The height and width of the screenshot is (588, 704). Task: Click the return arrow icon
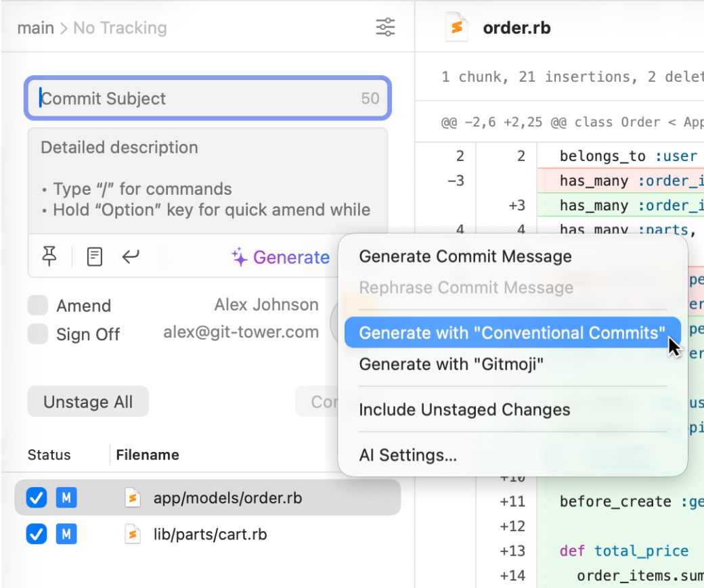pos(131,256)
